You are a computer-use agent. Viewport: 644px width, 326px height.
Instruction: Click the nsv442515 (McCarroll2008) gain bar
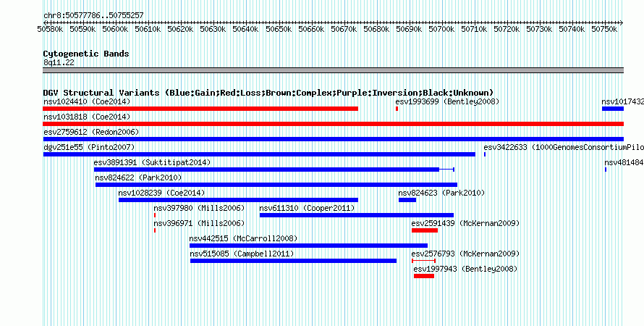pos(308,246)
